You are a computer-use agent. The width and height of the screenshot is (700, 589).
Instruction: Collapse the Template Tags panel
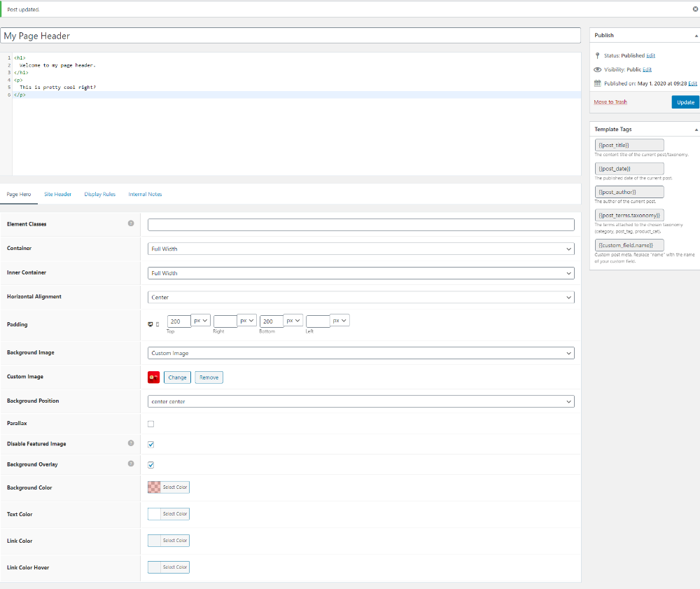pyautogui.click(x=696, y=130)
